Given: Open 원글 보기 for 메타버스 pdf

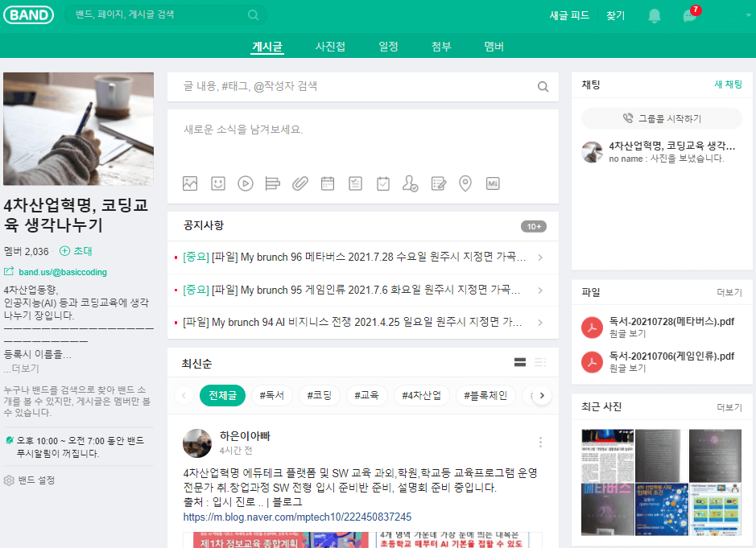Looking at the screenshot, I should pos(627,333).
